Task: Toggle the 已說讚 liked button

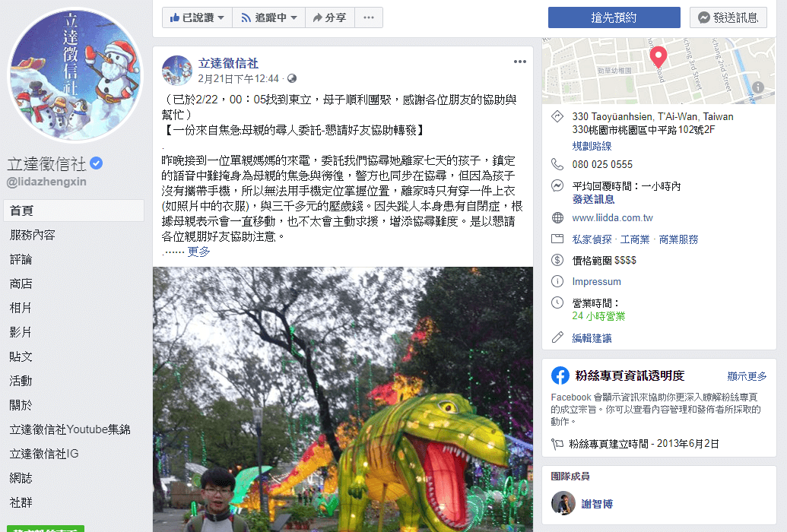Action: click(197, 17)
